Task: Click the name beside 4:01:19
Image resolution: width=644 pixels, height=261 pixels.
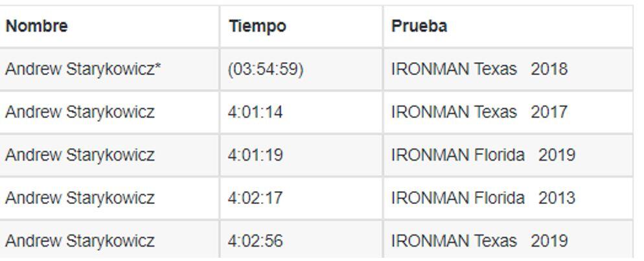Action: point(80,155)
